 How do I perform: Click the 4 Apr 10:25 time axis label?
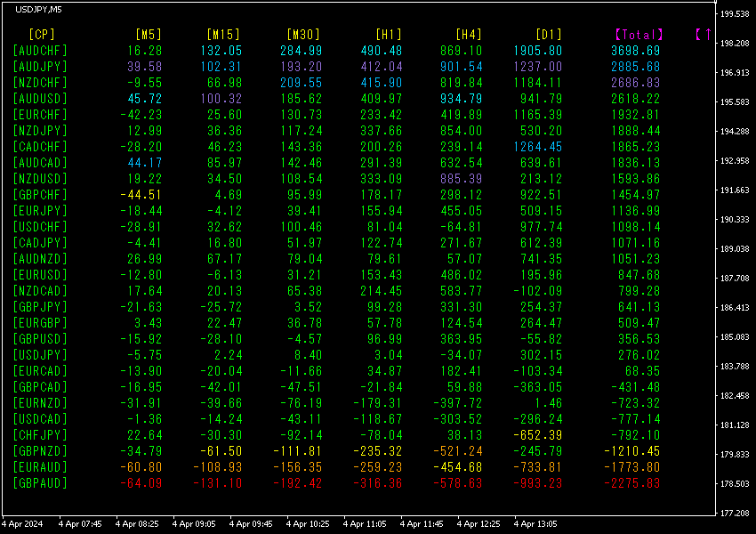pos(308,524)
